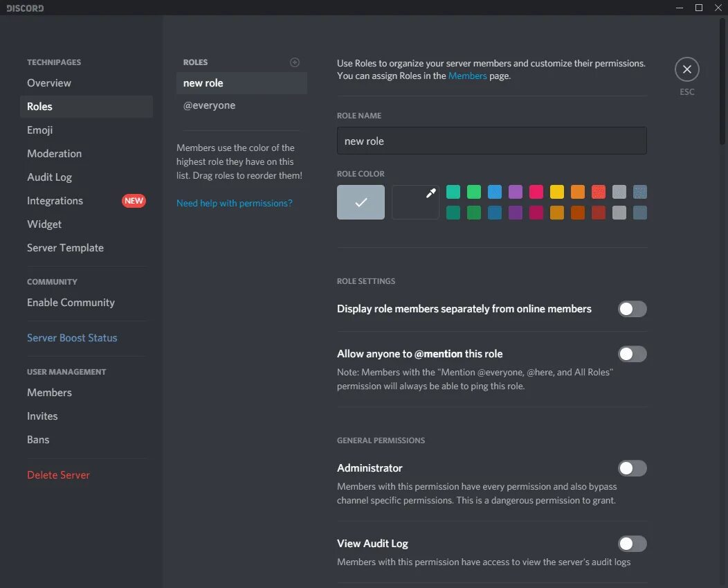This screenshot has height=588, width=728.
Task: Toggle display role members separately switch
Action: pos(632,309)
